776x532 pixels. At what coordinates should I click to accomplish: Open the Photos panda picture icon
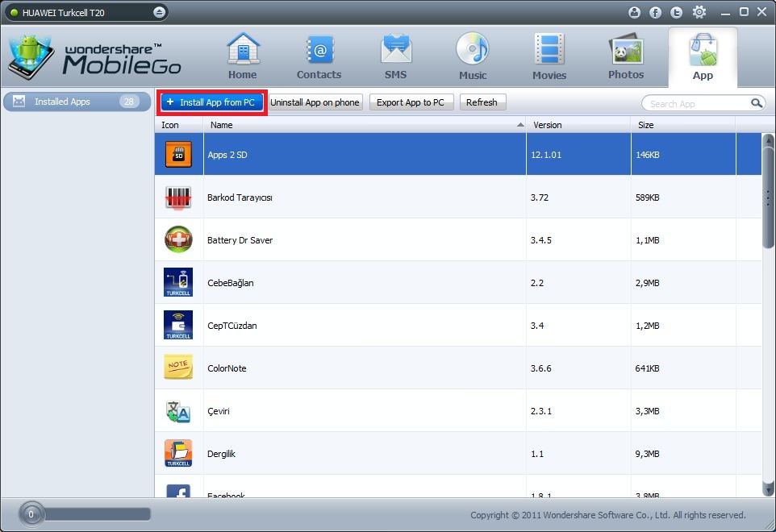pyautogui.click(x=626, y=49)
